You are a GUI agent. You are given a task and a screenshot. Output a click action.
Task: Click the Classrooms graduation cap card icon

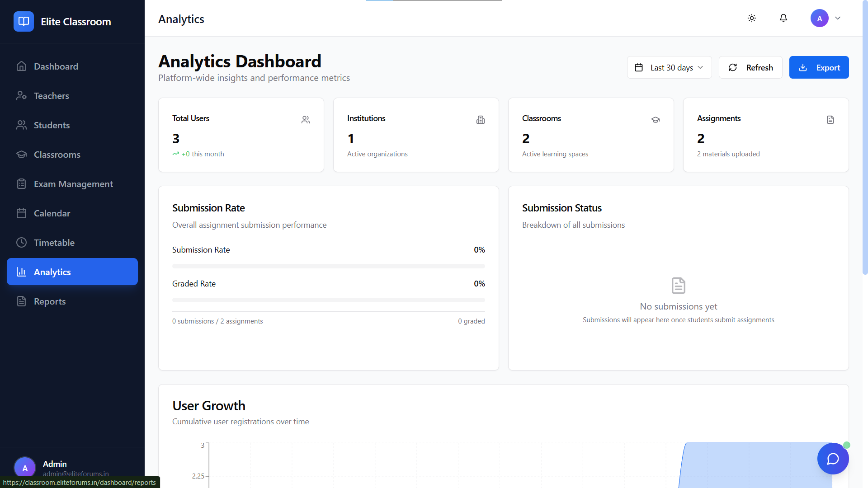(655, 120)
